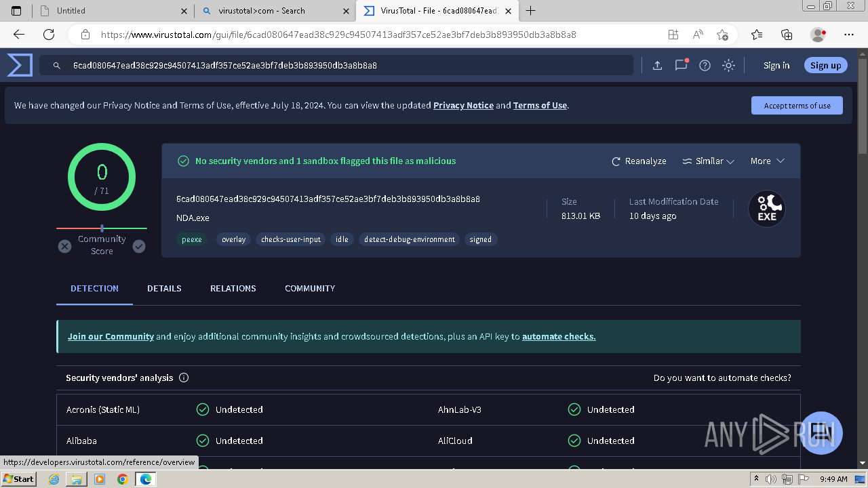Image resolution: width=868 pixels, height=488 pixels.
Task: Open File Explorer from the taskbar
Action: coord(77,479)
